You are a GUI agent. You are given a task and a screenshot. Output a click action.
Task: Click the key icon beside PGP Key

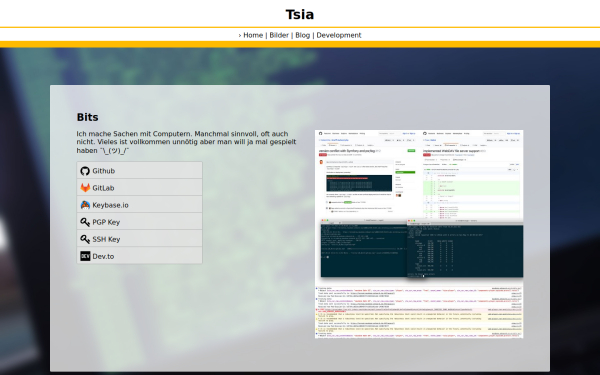click(x=85, y=222)
